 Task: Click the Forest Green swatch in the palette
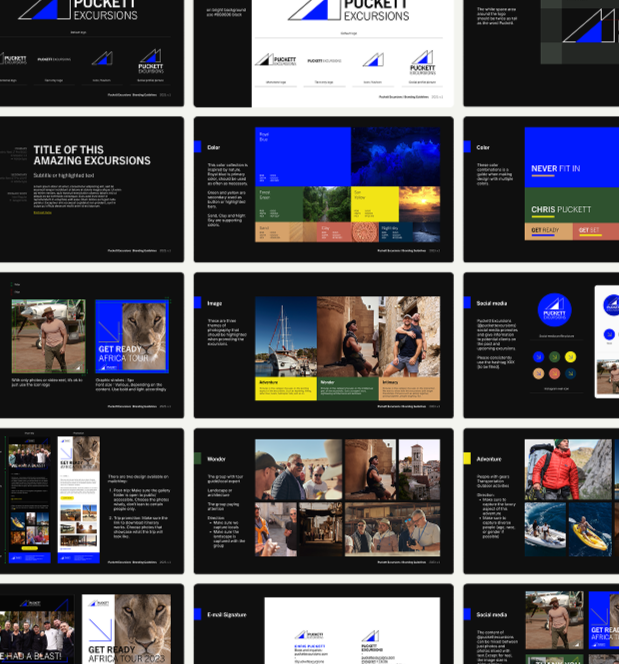[x=279, y=204]
